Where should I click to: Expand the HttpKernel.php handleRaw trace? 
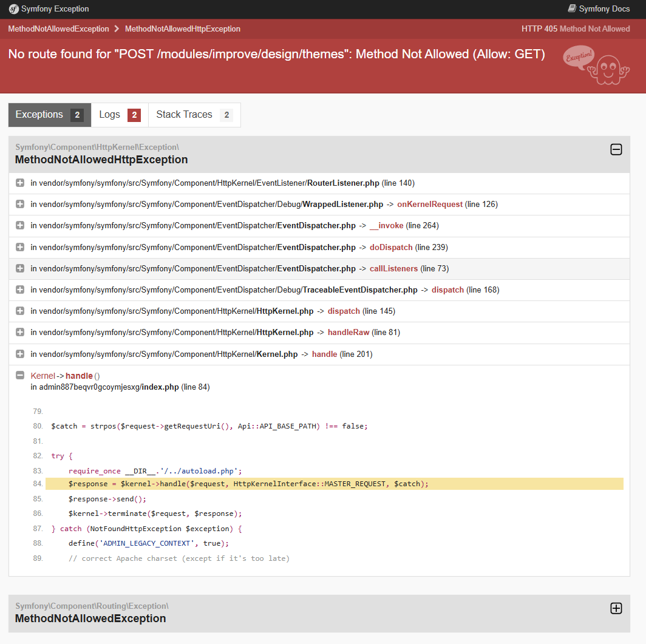[x=20, y=332]
